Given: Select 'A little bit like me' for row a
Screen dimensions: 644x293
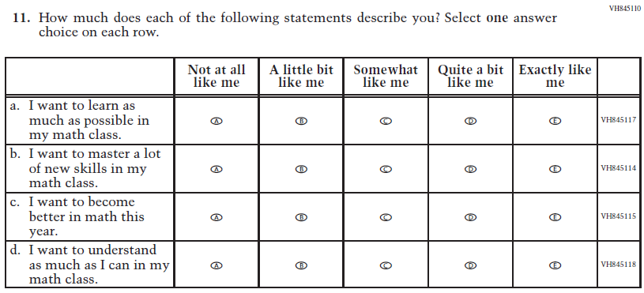Looking at the screenshot, I should point(301,121).
